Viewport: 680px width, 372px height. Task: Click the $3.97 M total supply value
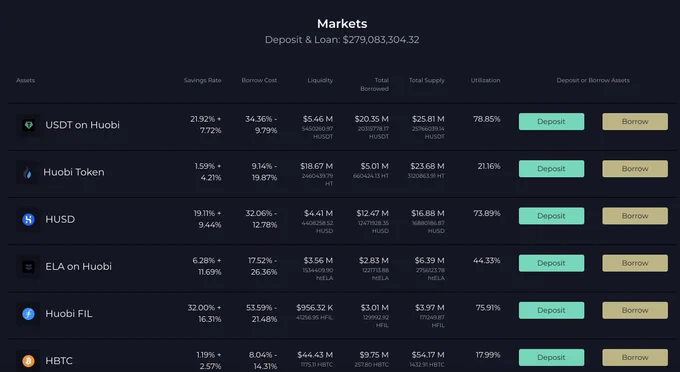click(x=430, y=308)
